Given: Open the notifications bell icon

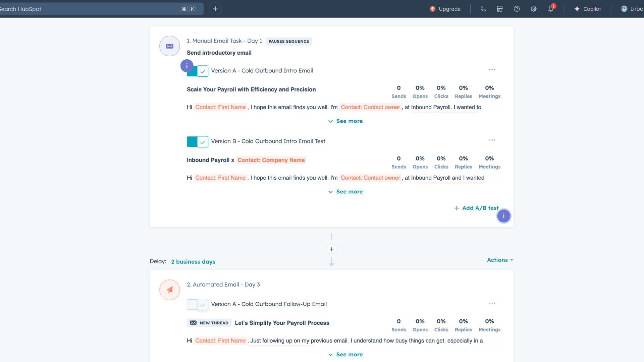Looking at the screenshot, I should (x=551, y=9).
